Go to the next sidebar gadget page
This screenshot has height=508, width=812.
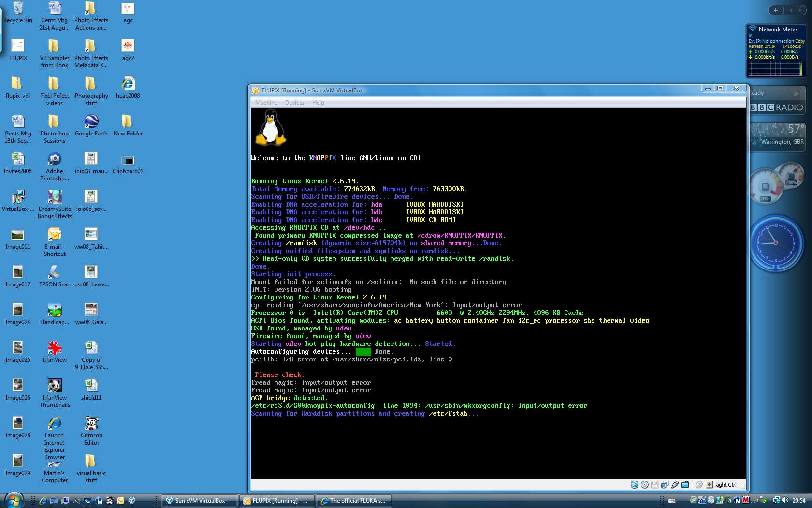point(801,10)
